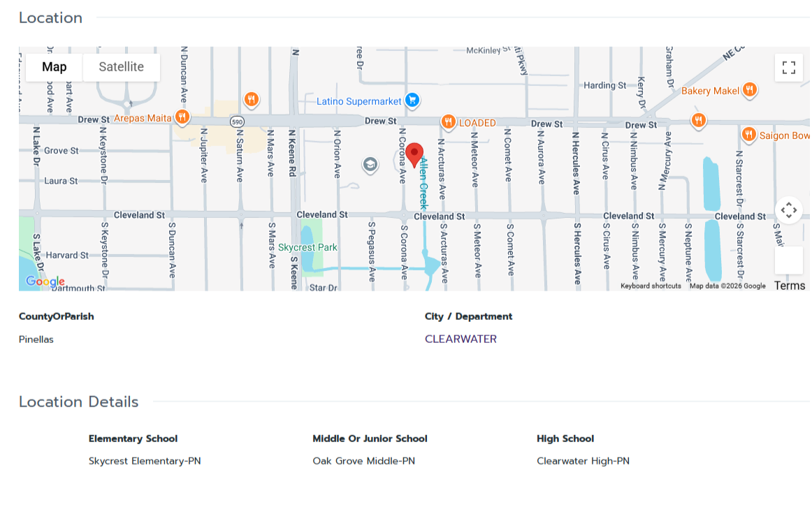Click the Arepas Maita restaurant icon
812x507 pixels.
pos(182,117)
